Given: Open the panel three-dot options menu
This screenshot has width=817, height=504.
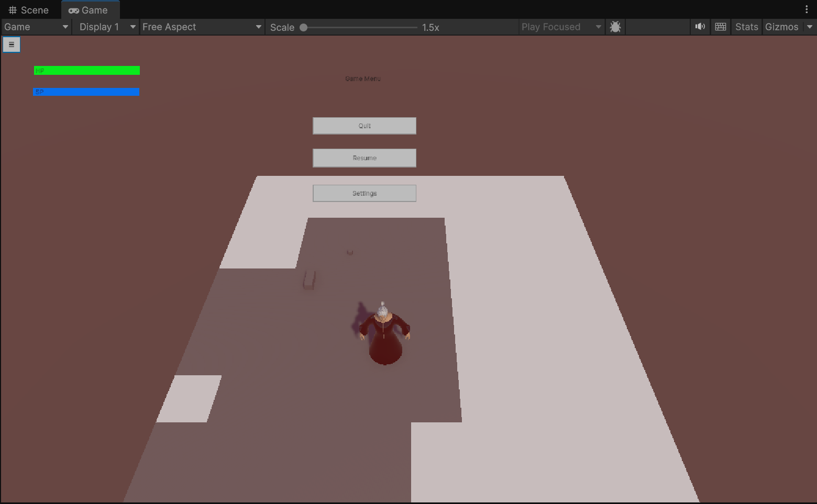Looking at the screenshot, I should click(807, 9).
